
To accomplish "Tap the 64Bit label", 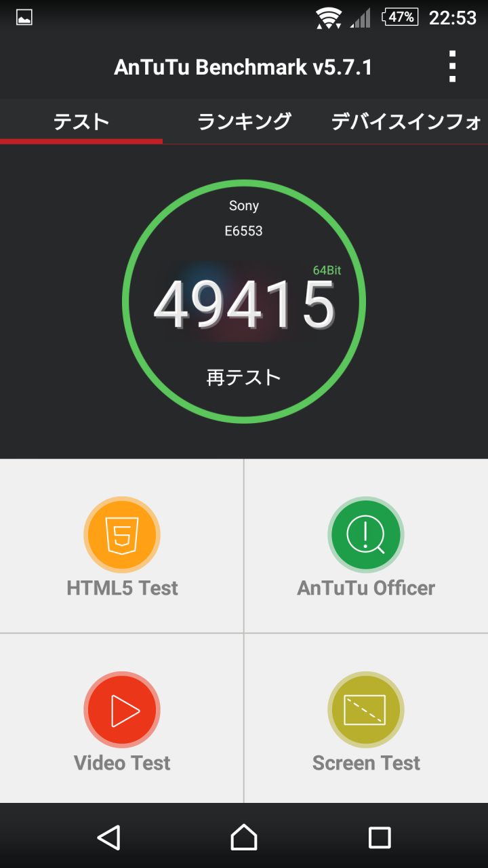I will coord(327,271).
